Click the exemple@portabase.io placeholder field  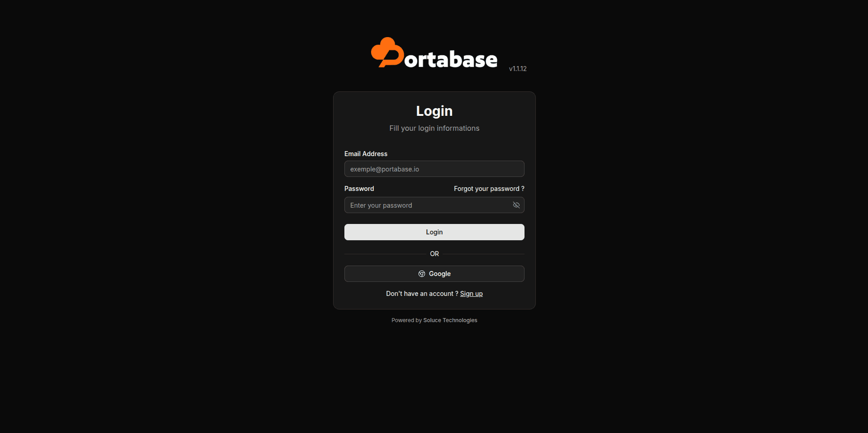coord(434,169)
